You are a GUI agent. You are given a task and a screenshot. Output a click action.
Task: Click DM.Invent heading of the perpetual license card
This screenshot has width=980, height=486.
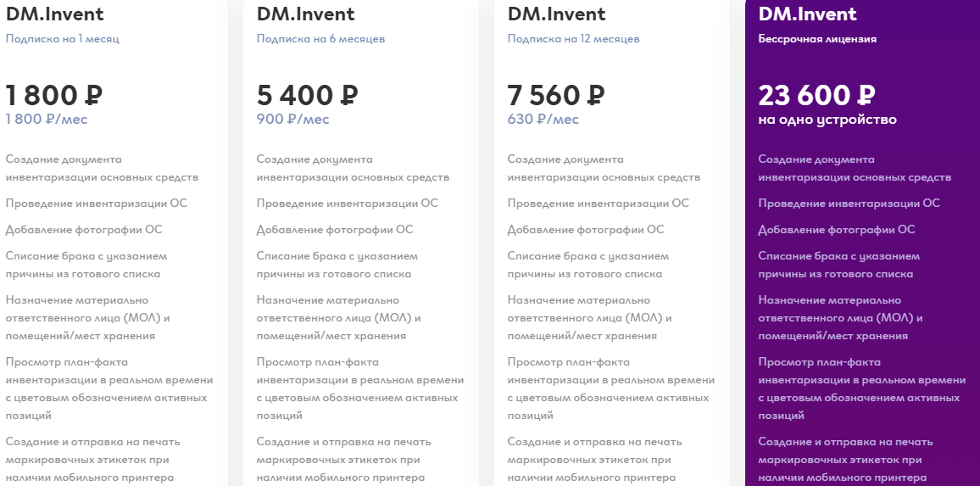(808, 14)
